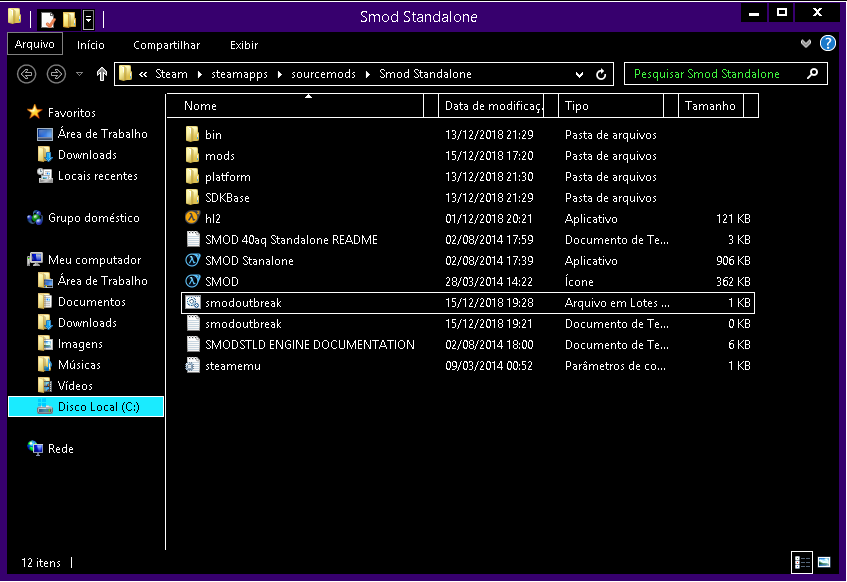847x582 pixels.
Task: Switch to the Exibir ribbon tab
Action: tap(244, 45)
